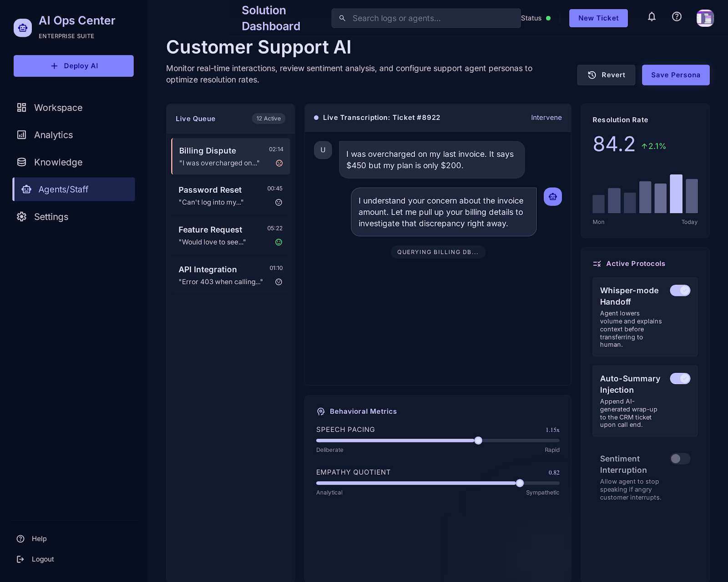
Task: Select the API Integration ticket
Action: (231, 276)
